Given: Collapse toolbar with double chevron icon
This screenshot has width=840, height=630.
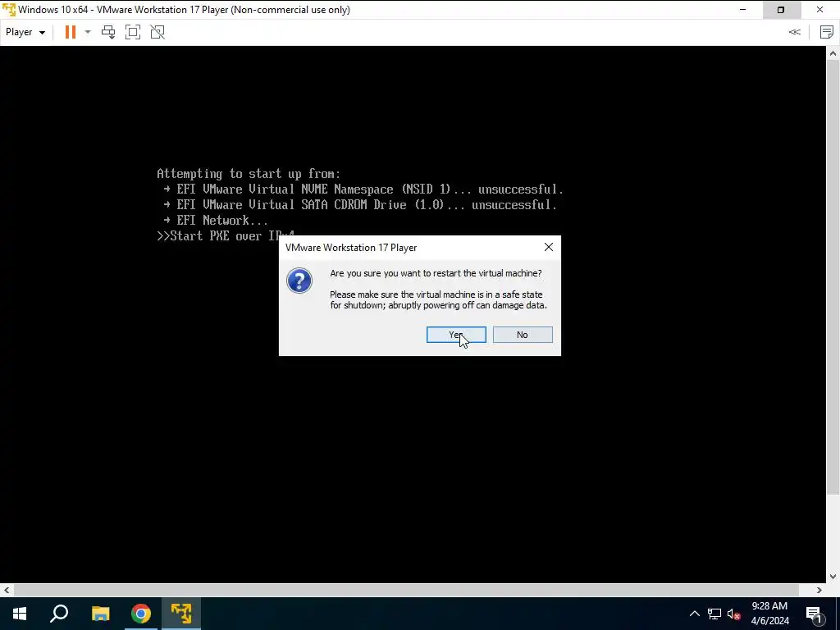Looking at the screenshot, I should [794, 32].
